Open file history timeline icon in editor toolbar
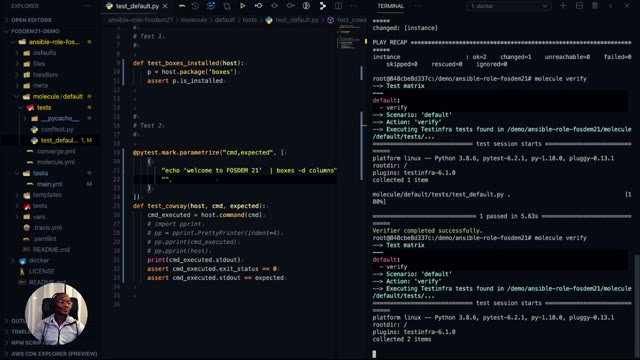The width and height of the screenshot is (640, 360). pos(195,6)
